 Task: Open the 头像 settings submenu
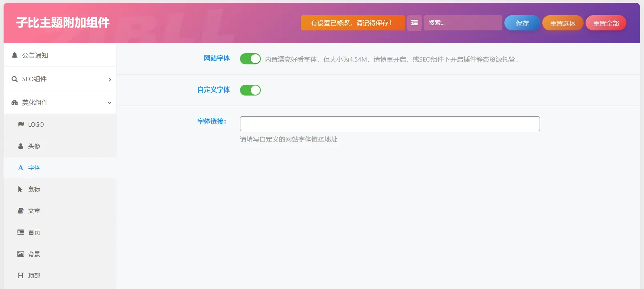[60, 146]
